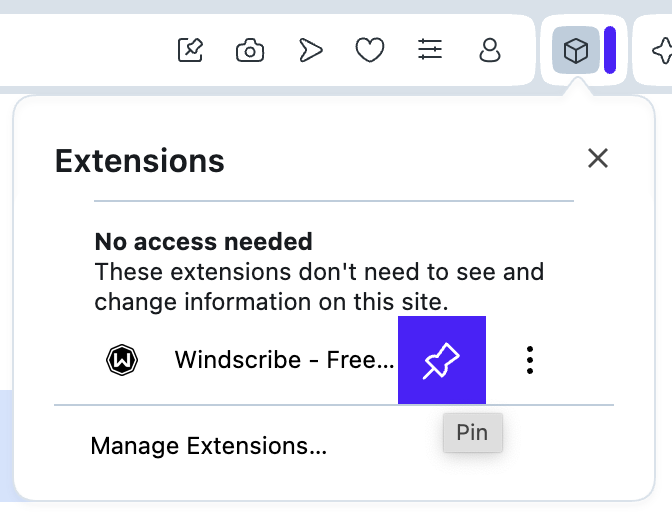Screen dimensions: 672x518
Task: Toggle the Extensions cube icon
Action: click(x=575, y=51)
